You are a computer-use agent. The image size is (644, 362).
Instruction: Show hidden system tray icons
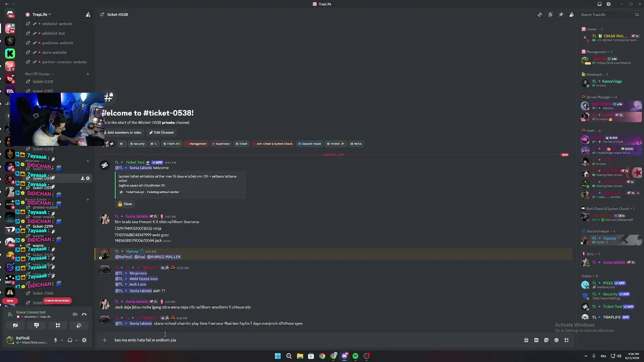[585, 356]
